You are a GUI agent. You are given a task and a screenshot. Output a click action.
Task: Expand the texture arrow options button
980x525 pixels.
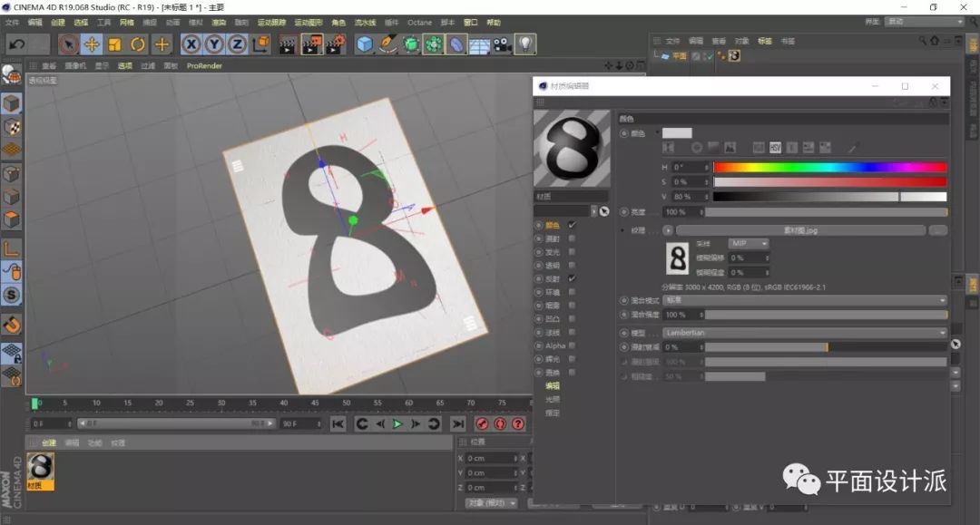point(668,230)
